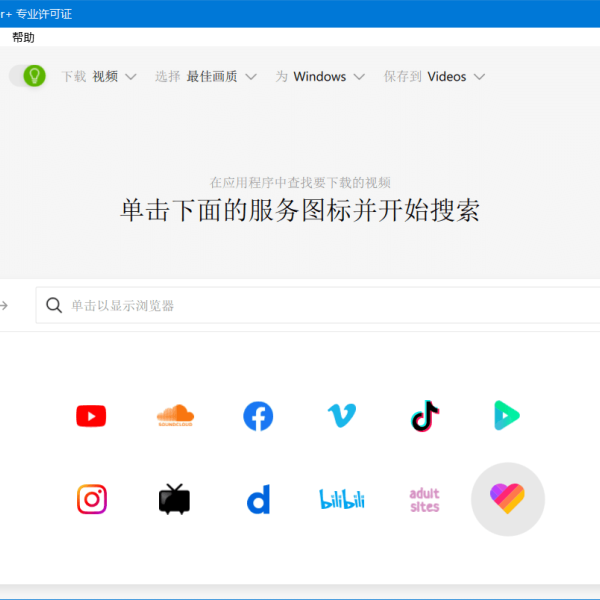Open the 帮助 menu
The image size is (600, 600).
pyautogui.click(x=23, y=37)
